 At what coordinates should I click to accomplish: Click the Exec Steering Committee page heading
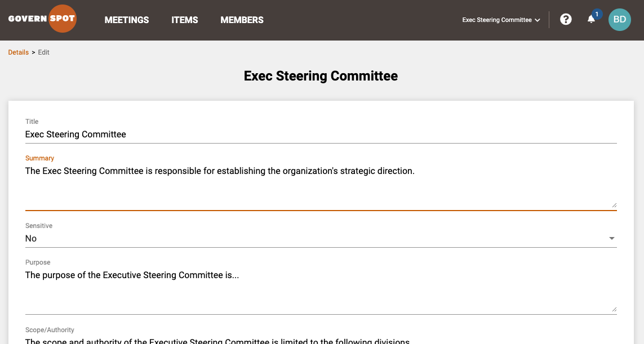click(x=321, y=76)
